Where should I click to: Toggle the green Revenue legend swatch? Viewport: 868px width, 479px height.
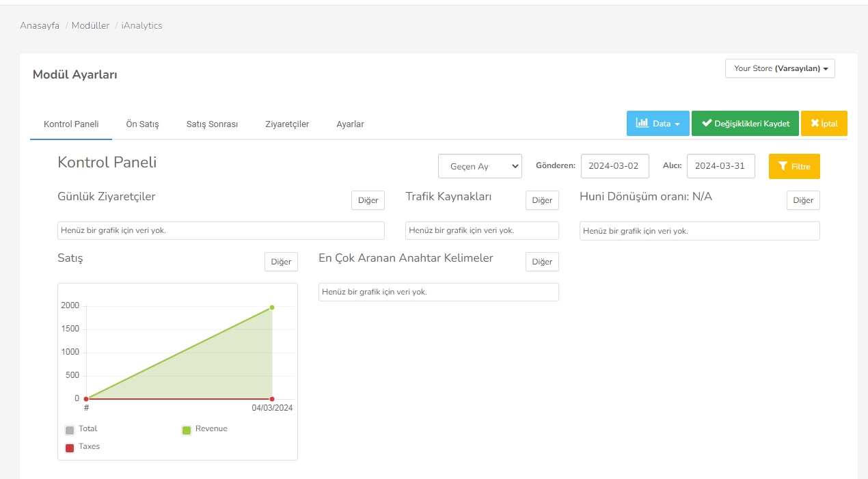point(187,430)
